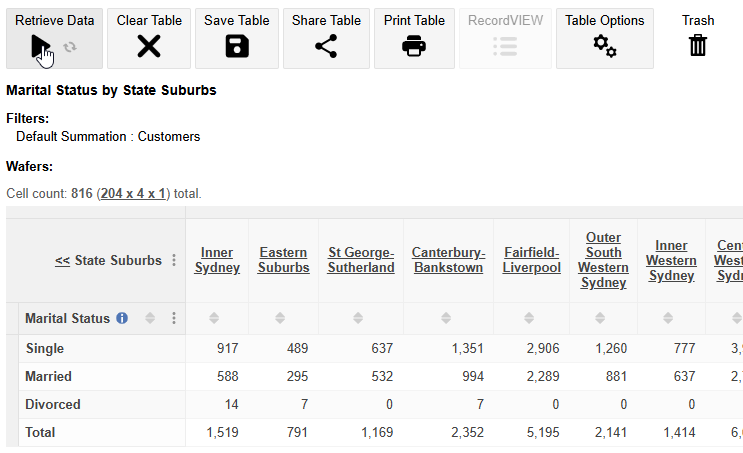Screen dimensions: 743x453
Task: Click the Trash bin icon
Action: click(x=698, y=45)
